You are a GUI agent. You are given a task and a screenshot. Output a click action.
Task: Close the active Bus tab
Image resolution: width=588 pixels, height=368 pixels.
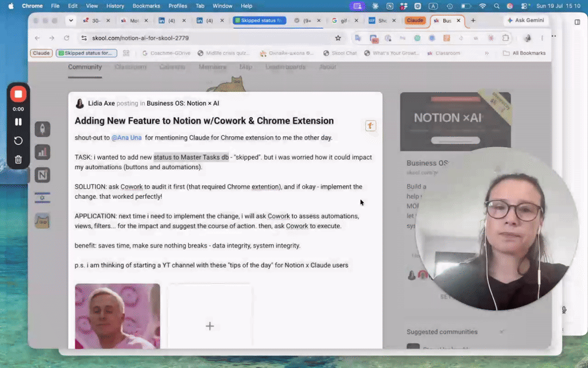pyautogui.click(x=458, y=21)
